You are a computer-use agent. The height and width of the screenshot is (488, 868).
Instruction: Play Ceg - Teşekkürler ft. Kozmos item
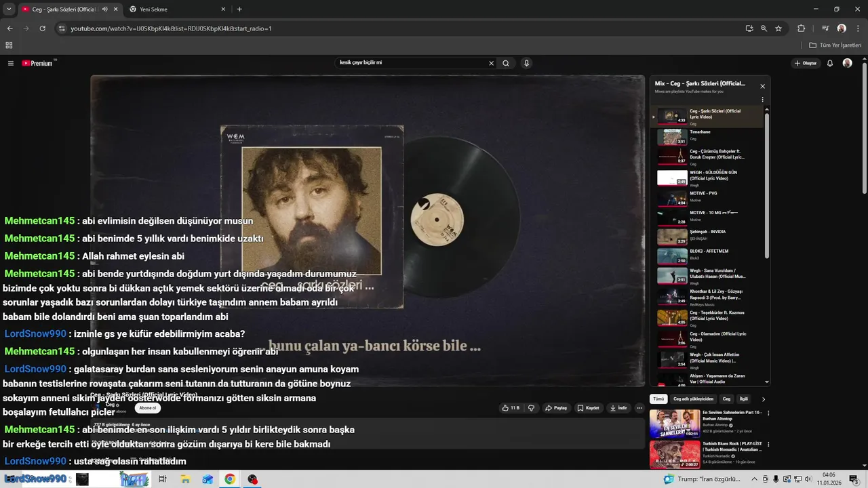[707, 317]
